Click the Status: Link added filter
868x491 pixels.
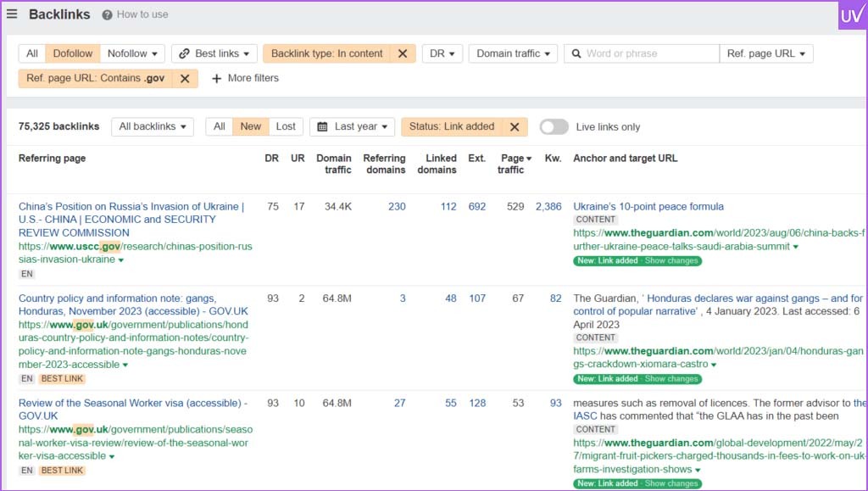click(452, 126)
